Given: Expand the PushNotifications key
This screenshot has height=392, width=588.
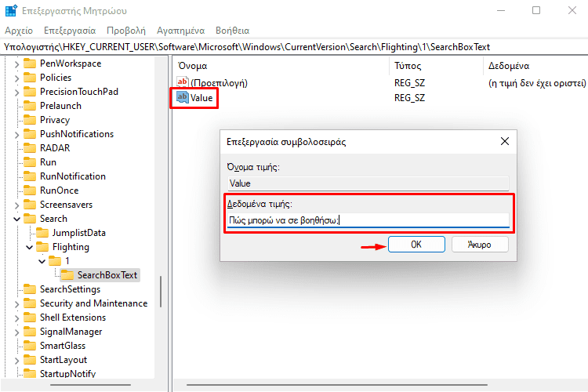Looking at the screenshot, I should pos(16,135).
